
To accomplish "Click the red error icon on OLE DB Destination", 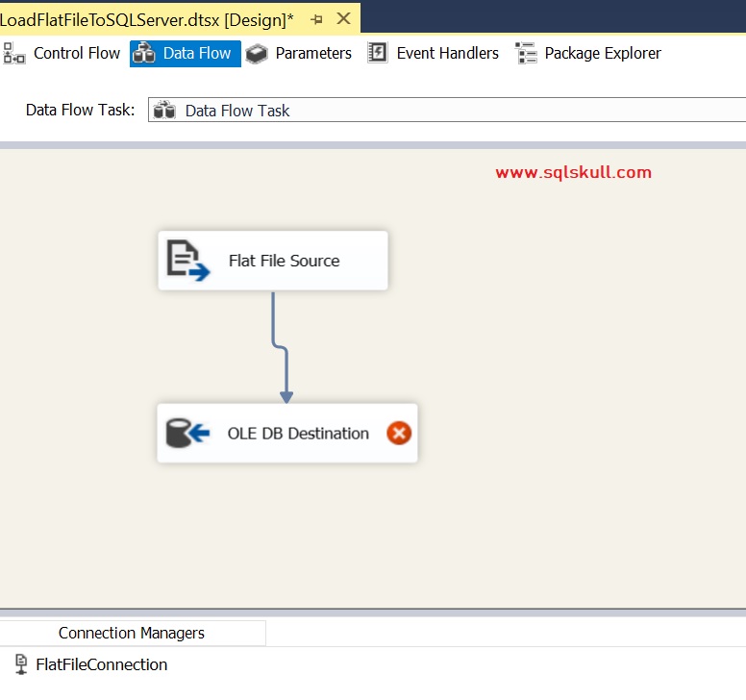I will click(x=399, y=433).
